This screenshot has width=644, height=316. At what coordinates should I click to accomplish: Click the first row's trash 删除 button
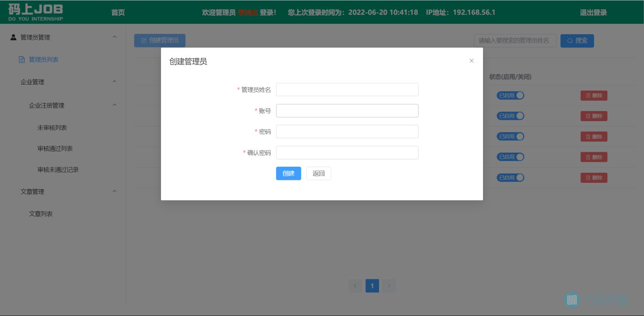(594, 95)
